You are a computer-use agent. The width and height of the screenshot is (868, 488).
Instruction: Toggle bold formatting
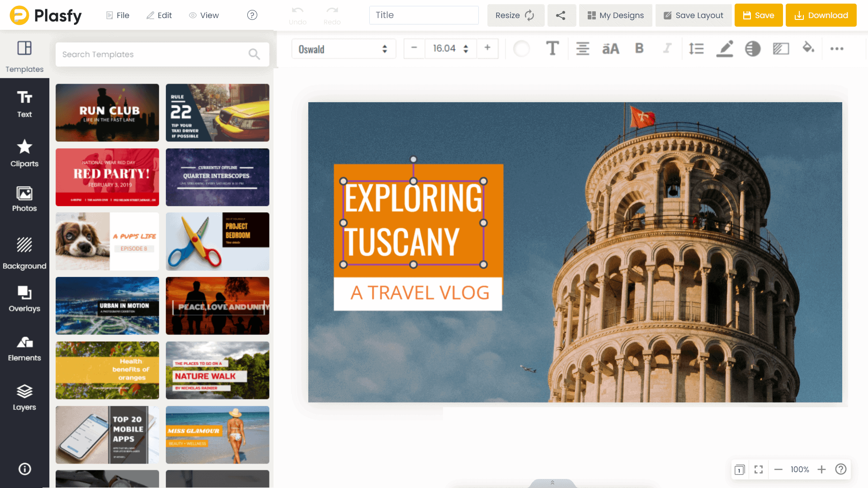click(639, 48)
